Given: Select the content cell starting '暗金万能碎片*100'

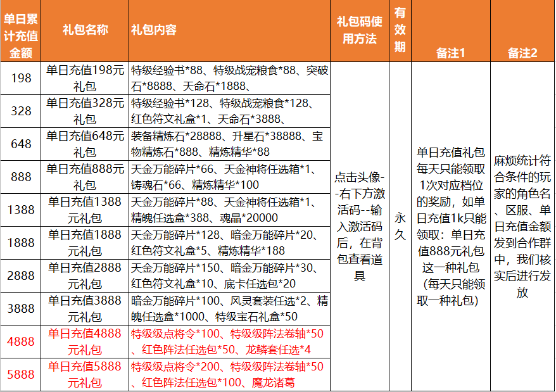Looking at the screenshot, I should coord(230,308).
